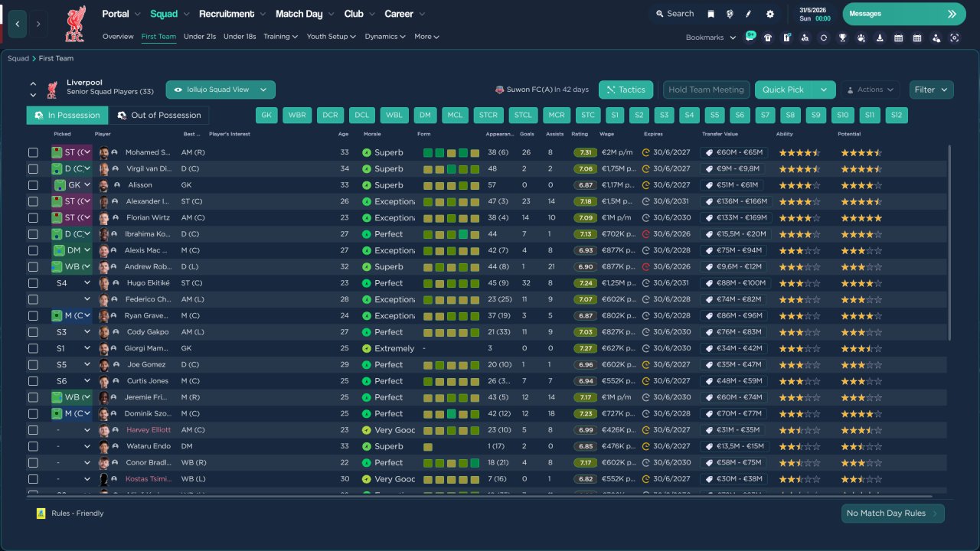Expand the Filter dropdown
Screen dimensions: 980x551
coord(931,90)
